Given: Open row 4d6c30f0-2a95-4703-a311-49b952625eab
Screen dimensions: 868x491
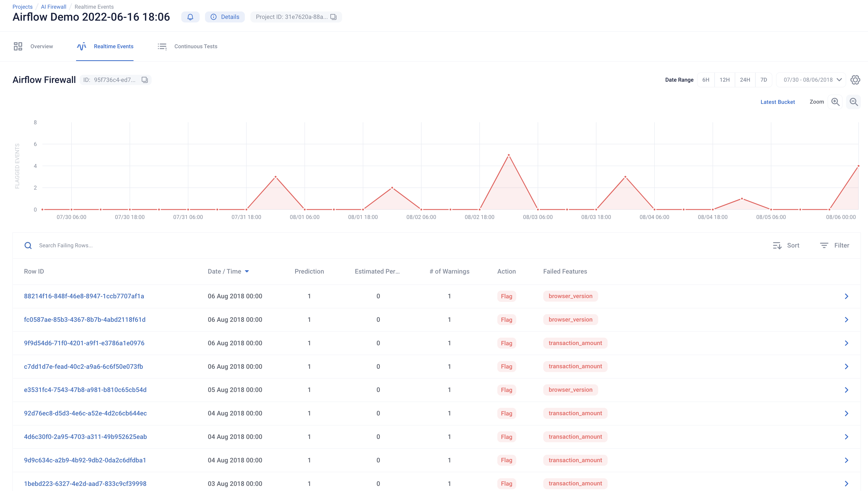Looking at the screenshot, I should pyautogui.click(x=85, y=437).
